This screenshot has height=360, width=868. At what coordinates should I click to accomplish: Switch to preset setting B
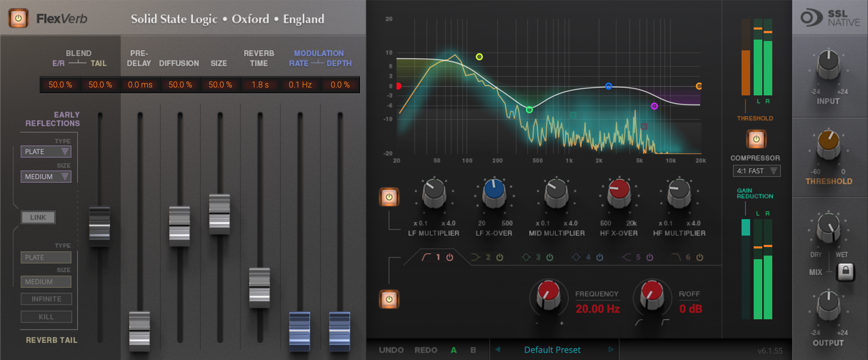pos(473,350)
